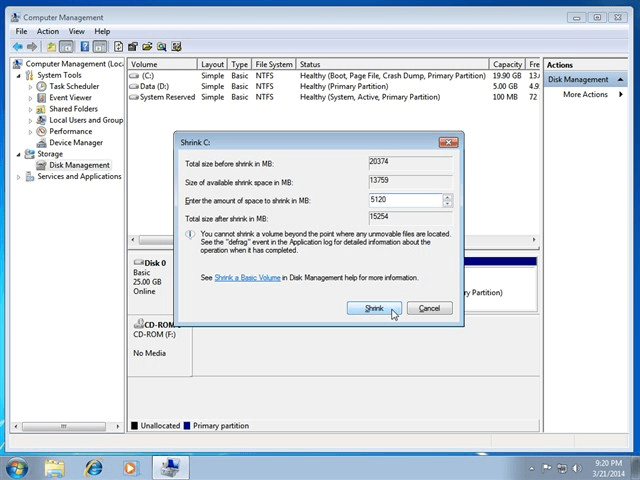
Task: Collapse the System Tools tree node
Action: click(x=18, y=76)
